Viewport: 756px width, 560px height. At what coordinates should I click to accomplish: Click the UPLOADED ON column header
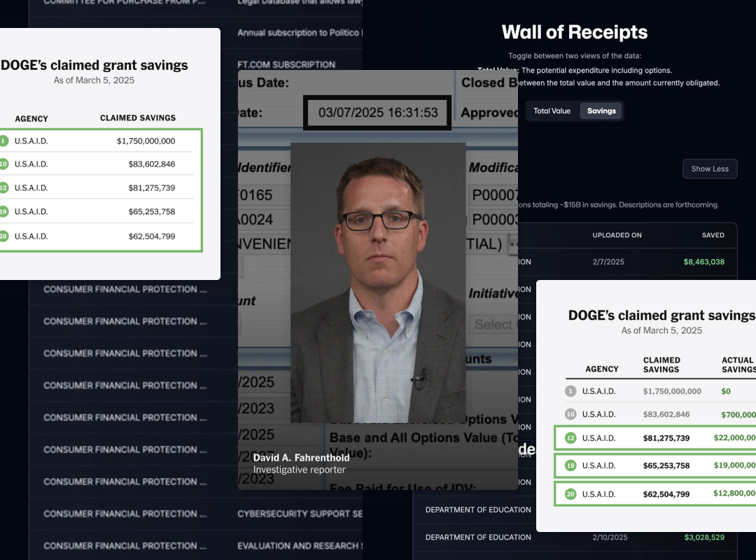[x=617, y=235]
